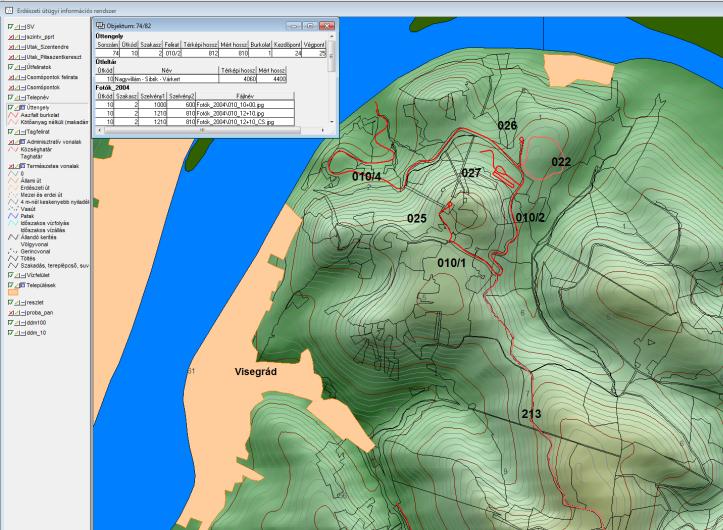Enable the Utak_Pilisszentkereszt layer checkbox
This screenshot has height=530, width=723.
click(x=11, y=57)
